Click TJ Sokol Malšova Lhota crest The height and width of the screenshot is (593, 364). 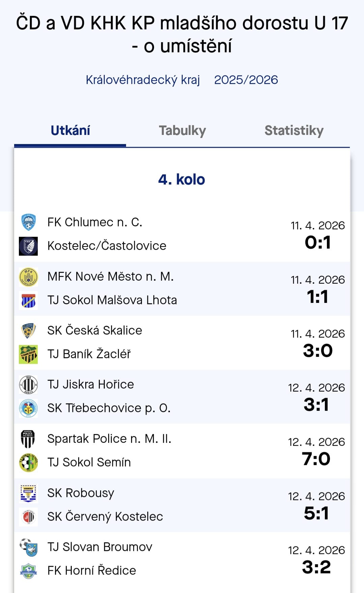tap(28, 300)
